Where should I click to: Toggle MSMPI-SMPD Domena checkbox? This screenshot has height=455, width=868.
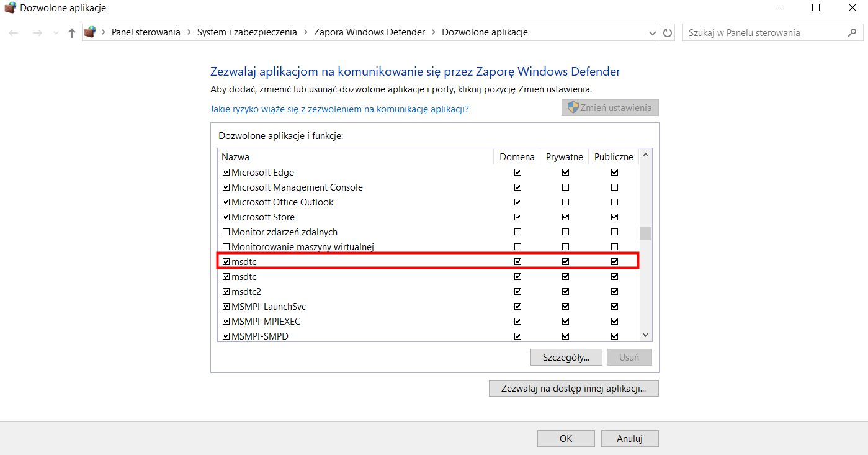518,336
